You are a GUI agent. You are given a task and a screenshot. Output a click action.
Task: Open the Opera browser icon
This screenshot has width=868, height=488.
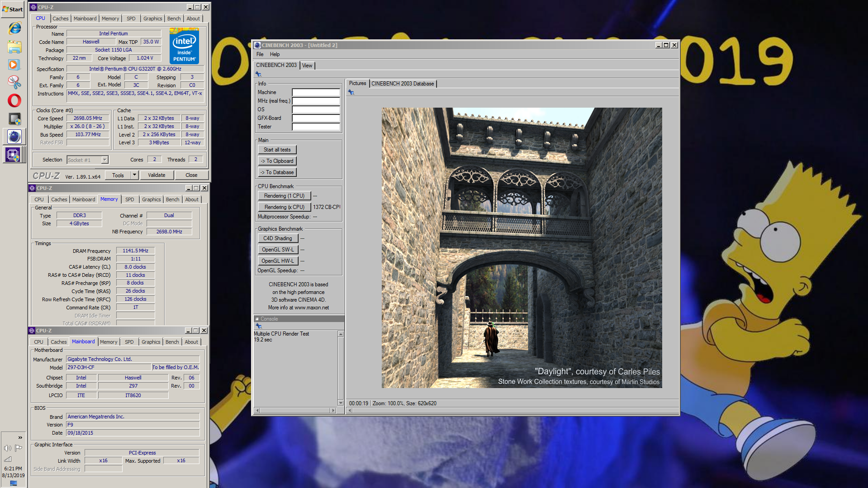14,100
